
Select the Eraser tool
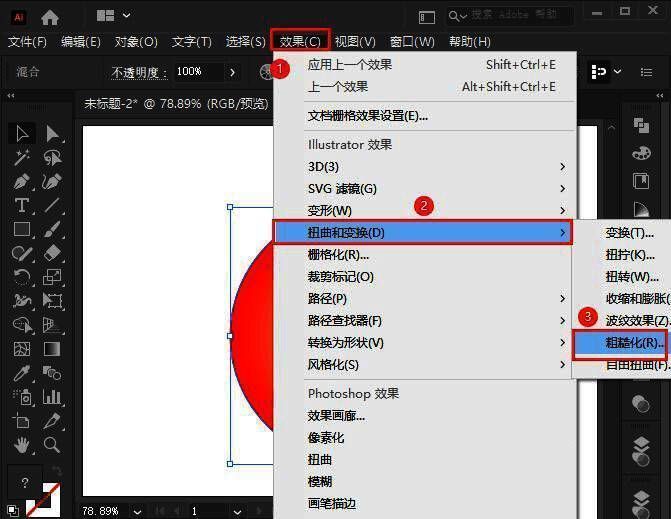tap(52, 253)
